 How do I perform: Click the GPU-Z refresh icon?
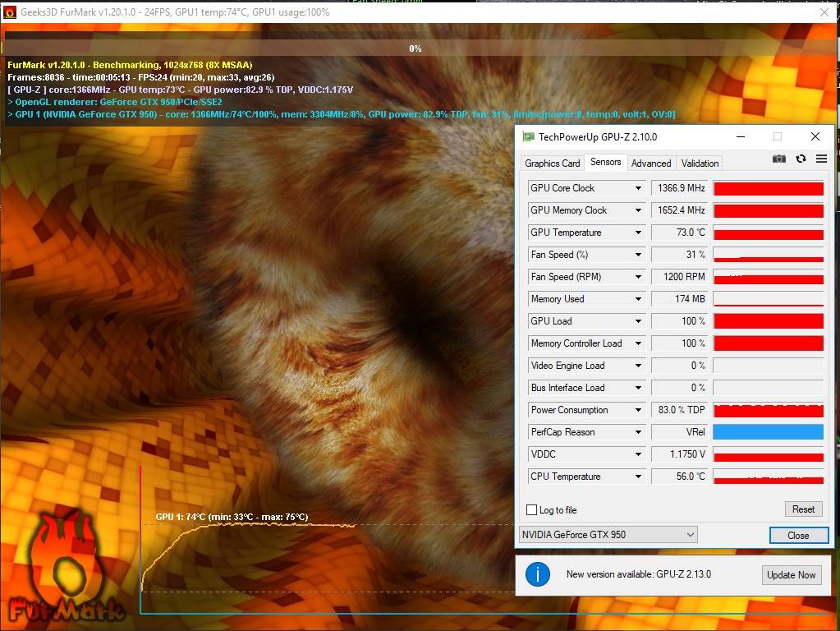pyautogui.click(x=801, y=159)
